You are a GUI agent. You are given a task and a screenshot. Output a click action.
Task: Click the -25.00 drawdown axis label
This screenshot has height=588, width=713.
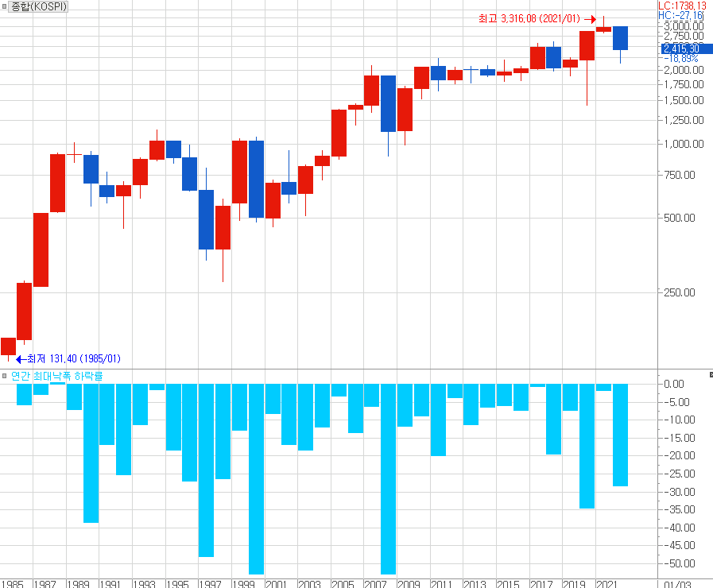683,474
